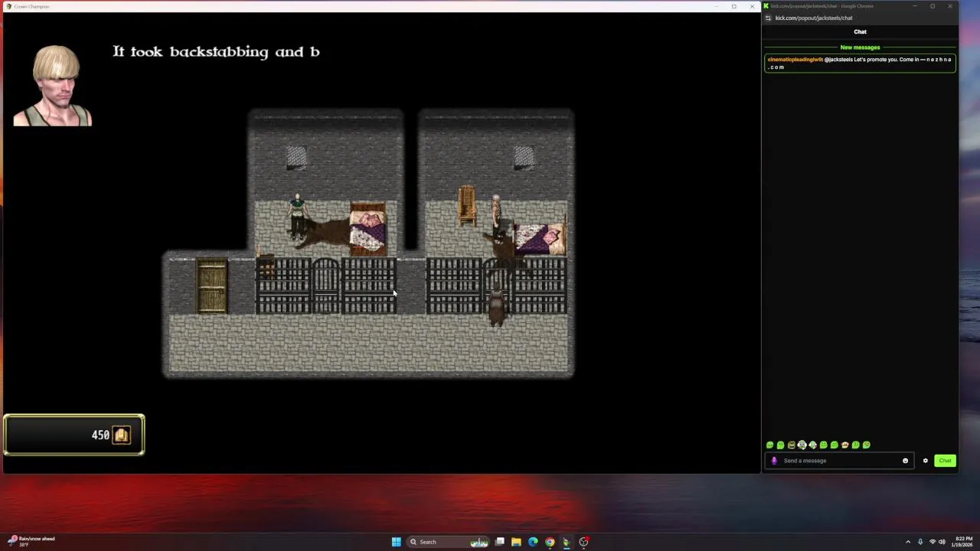Click the taskbar Search box

449,542
